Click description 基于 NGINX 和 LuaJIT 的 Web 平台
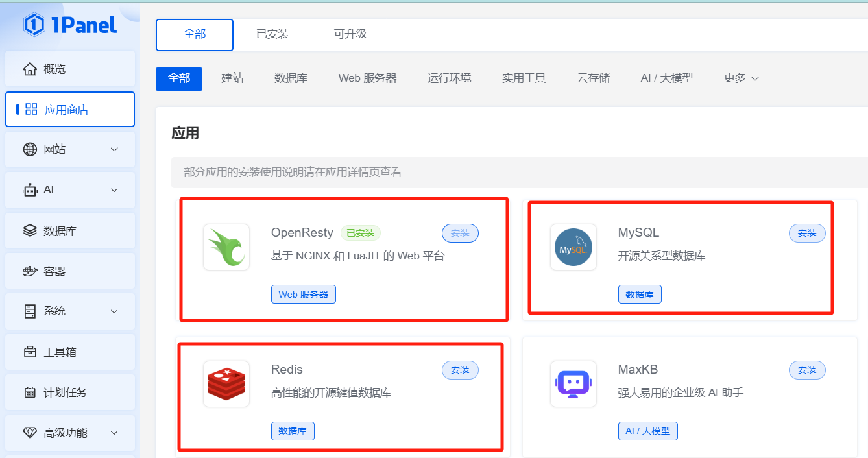The width and height of the screenshot is (868, 458). [x=358, y=256]
